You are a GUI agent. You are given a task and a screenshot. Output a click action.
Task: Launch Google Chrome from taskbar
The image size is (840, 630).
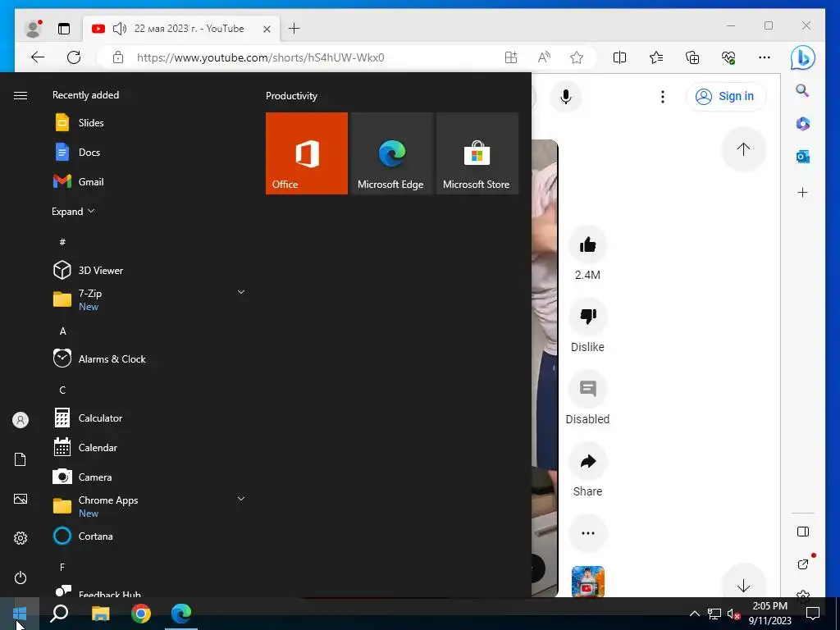click(x=141, y=614)
